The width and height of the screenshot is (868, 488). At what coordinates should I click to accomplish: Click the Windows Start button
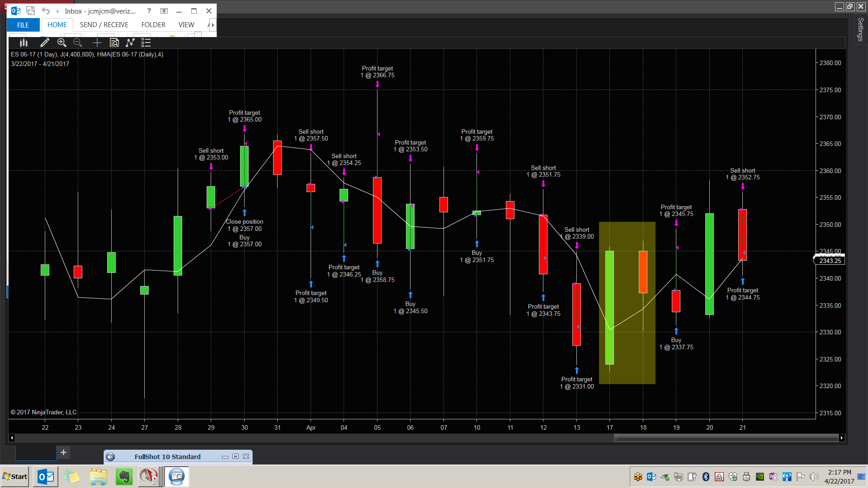15,477
